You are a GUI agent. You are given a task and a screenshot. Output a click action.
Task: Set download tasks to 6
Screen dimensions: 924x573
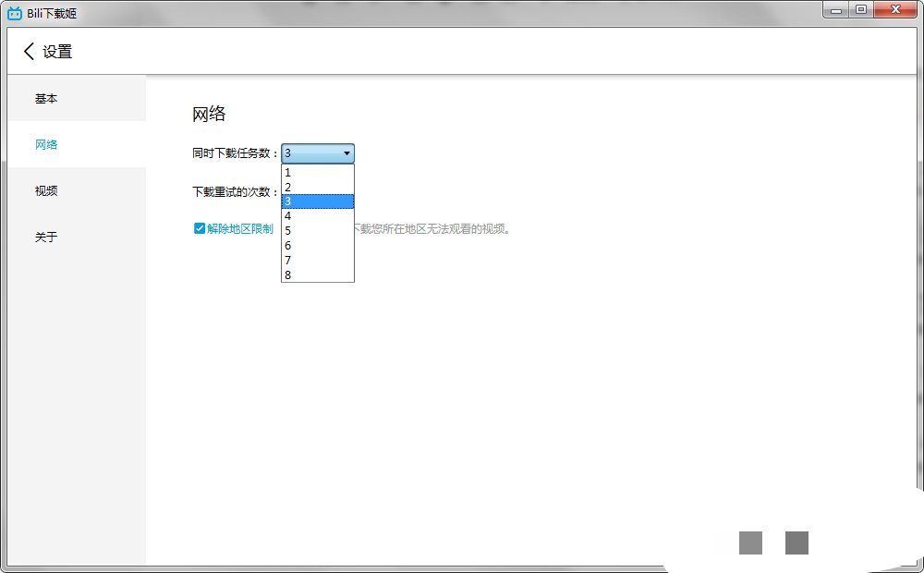(318, 245)
